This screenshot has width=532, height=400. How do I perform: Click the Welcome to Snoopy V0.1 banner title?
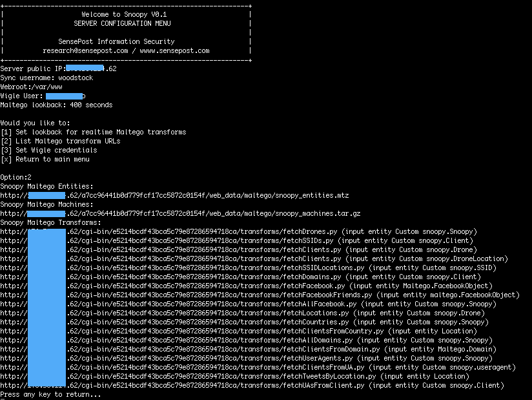(x=126, y=14)
